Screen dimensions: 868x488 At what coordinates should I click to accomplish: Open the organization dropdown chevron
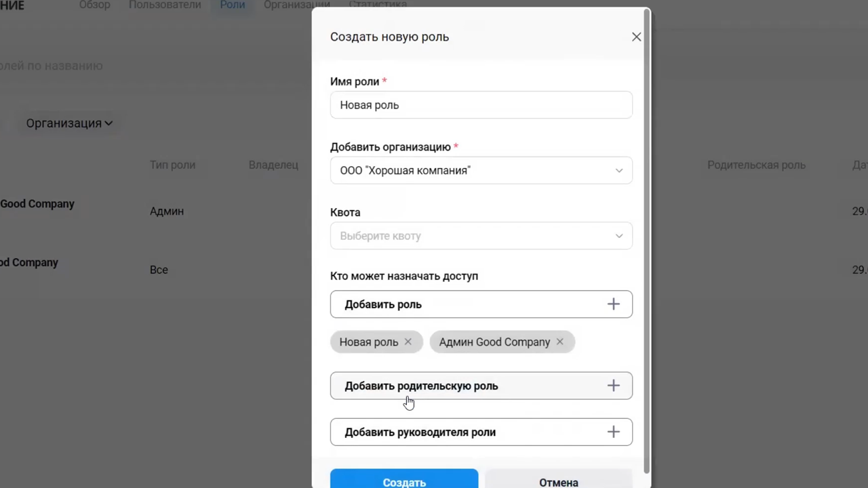pos(618,171)
